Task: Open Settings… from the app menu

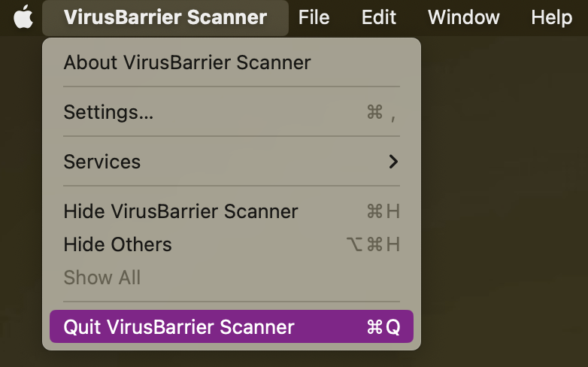Action: coord(232,112)
